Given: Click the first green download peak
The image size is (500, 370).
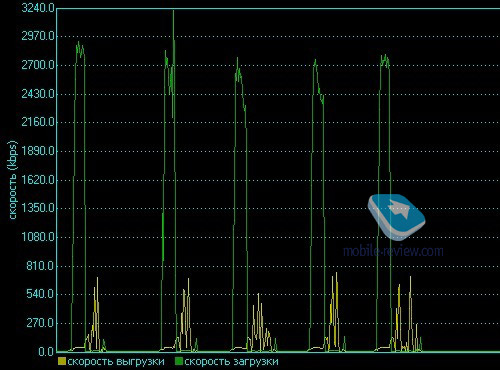Looking at the screenshot, I should tap(79, 43).
